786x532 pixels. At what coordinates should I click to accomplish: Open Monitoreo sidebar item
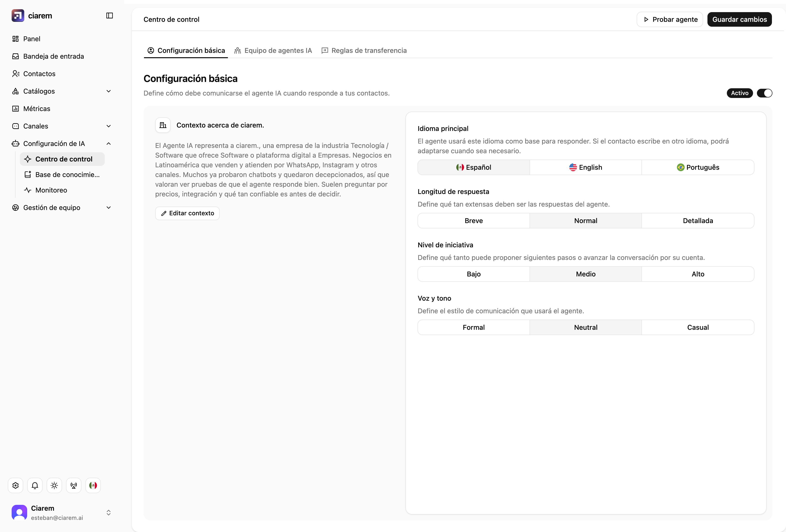click(x=62, y=190)
